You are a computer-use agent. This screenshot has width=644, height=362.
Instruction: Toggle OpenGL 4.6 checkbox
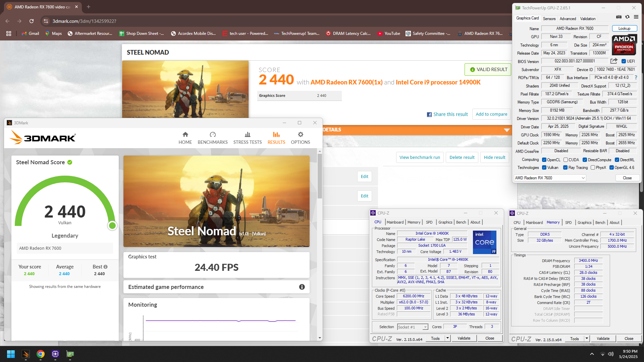click(x=611, y=168)
